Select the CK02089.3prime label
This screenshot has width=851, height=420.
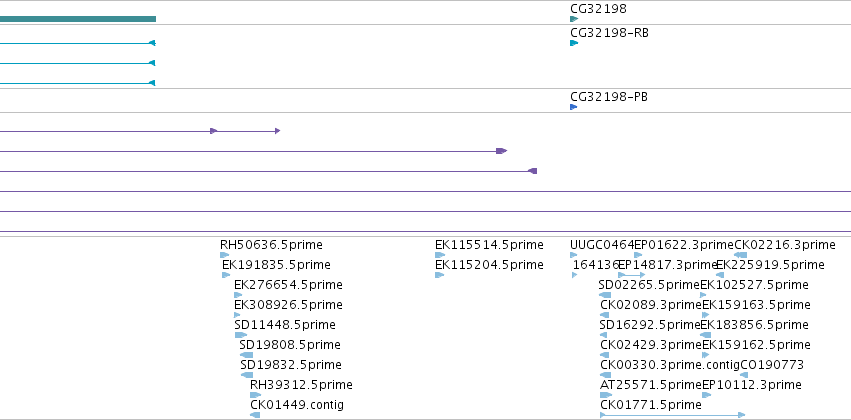651,305
